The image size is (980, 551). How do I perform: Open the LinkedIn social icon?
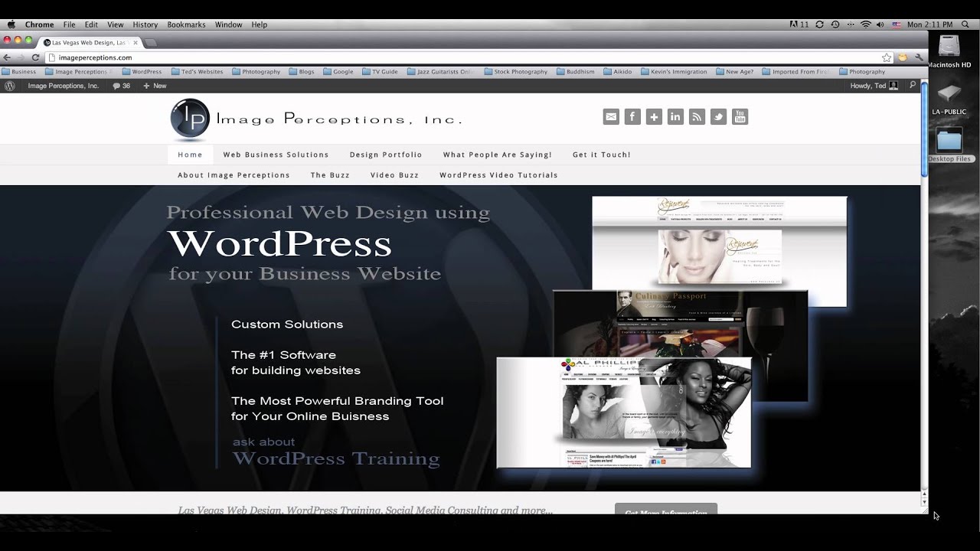coord(675,116)
